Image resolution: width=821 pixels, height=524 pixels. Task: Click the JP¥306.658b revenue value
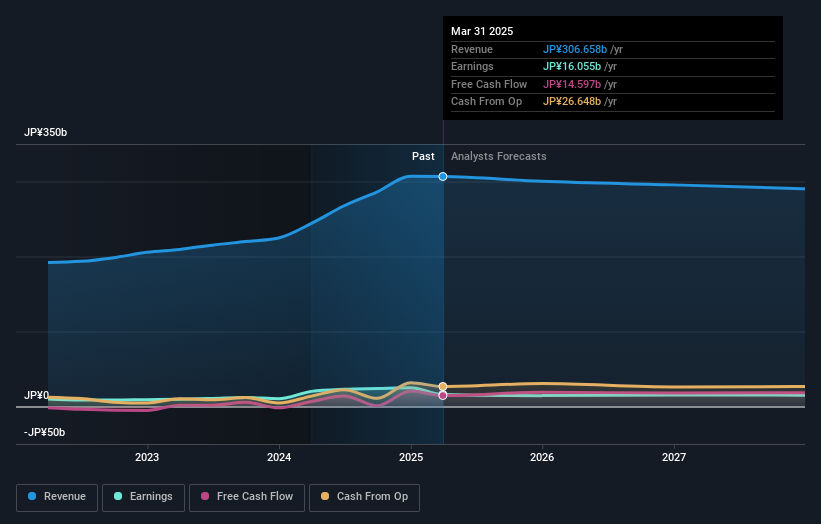575,49
